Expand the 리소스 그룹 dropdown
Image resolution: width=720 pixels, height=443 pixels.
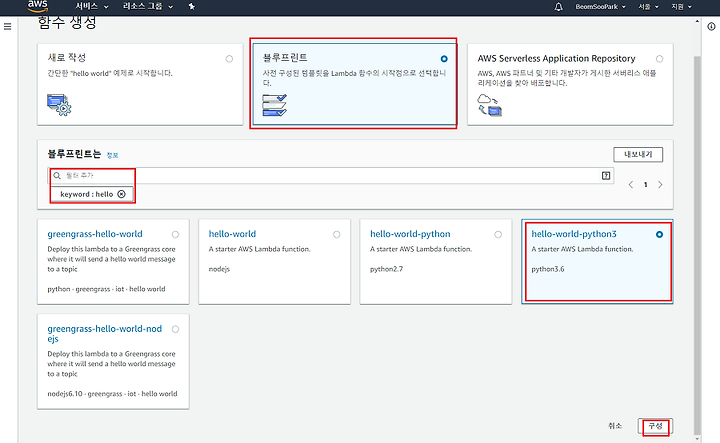click(x=148, y=6)
